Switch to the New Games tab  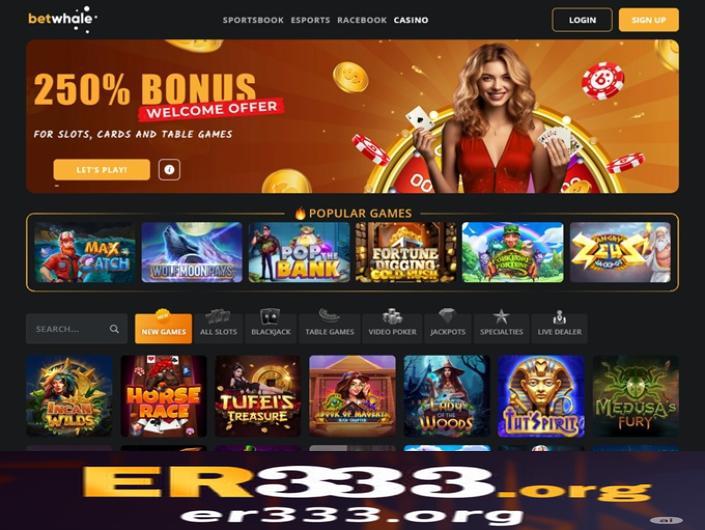click(x=164, y=328)
